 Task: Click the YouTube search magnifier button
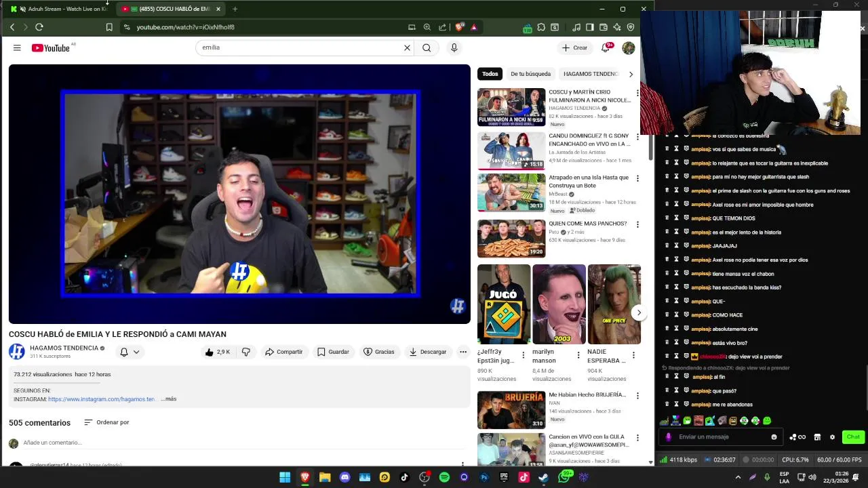pos(427,47)
